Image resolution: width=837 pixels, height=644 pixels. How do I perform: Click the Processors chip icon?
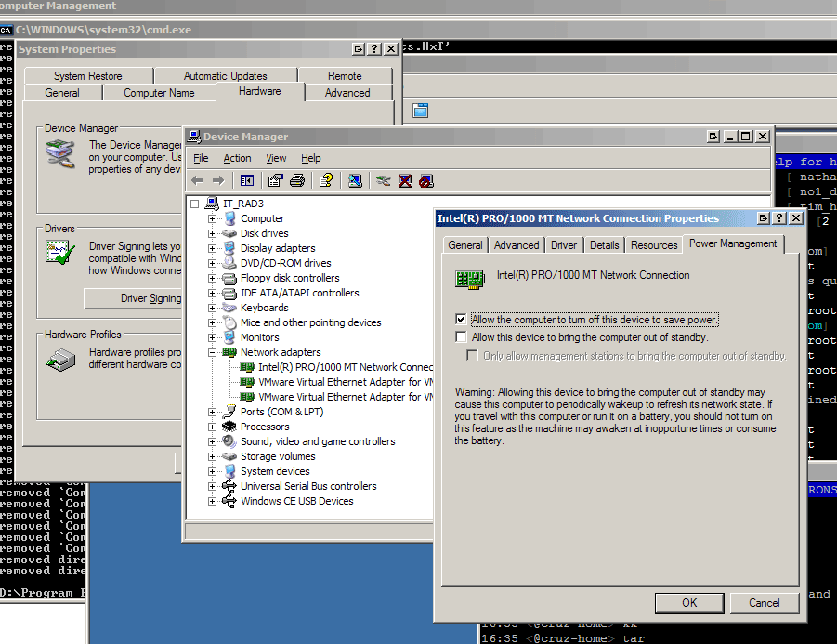tap(229, 427)
